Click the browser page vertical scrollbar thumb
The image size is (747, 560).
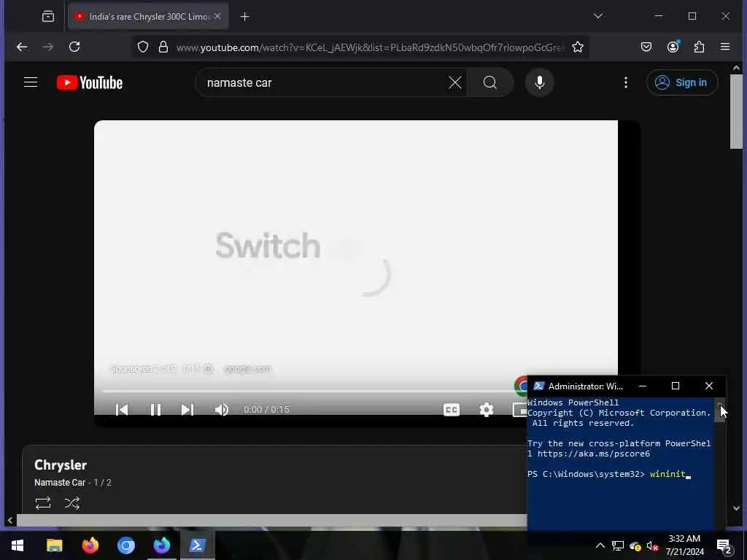point(736,111)
